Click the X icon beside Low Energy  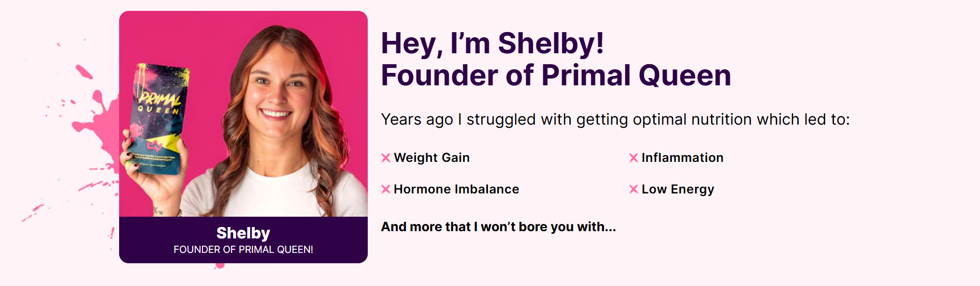pyautogui.click(x=633, y=189)
